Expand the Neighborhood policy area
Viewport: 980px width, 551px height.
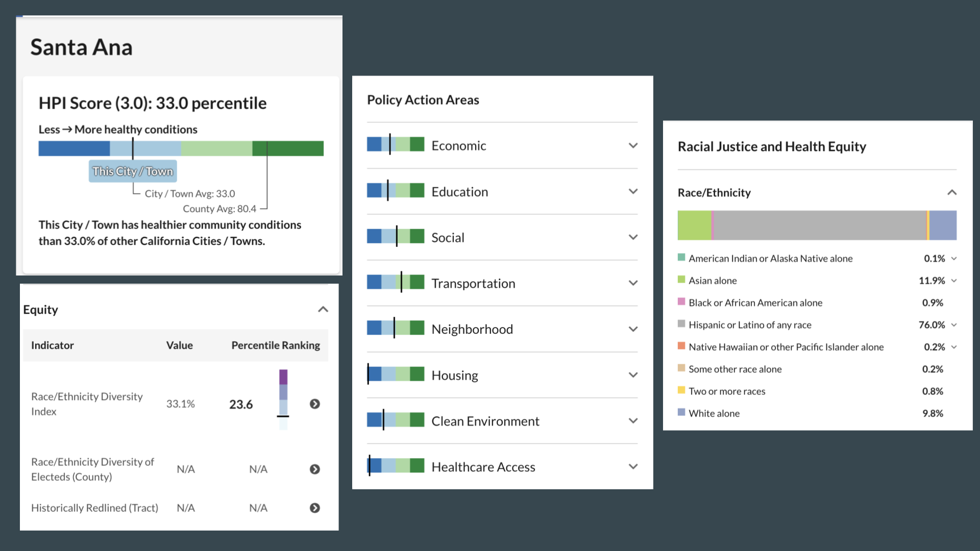[633, 330]
